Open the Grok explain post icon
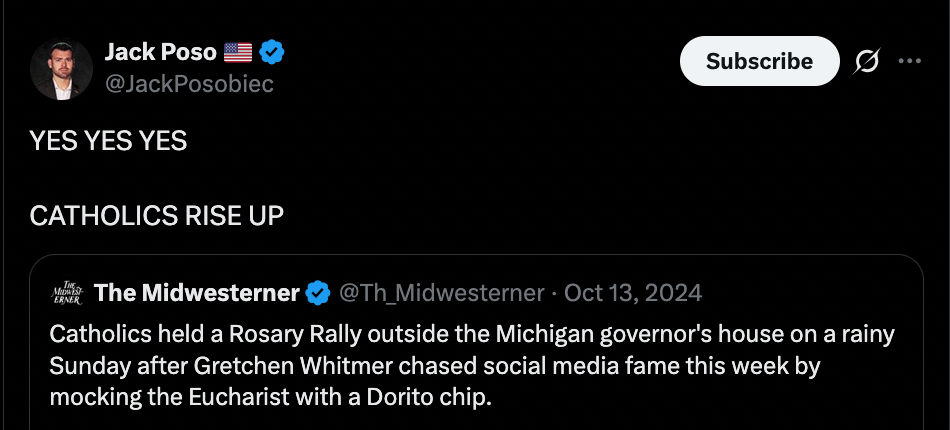The image size is (950, 430). [865, 61]
